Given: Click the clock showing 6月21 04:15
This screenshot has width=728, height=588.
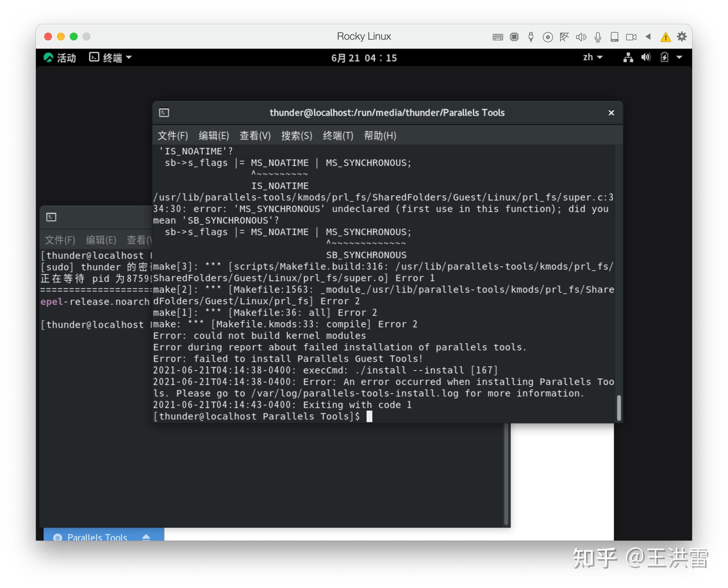Looking at the screenshot, I should [x=364, y=58].
